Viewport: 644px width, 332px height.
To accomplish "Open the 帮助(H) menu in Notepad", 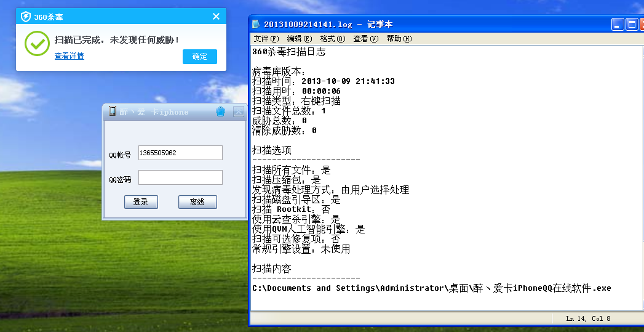I will [399, 39].
